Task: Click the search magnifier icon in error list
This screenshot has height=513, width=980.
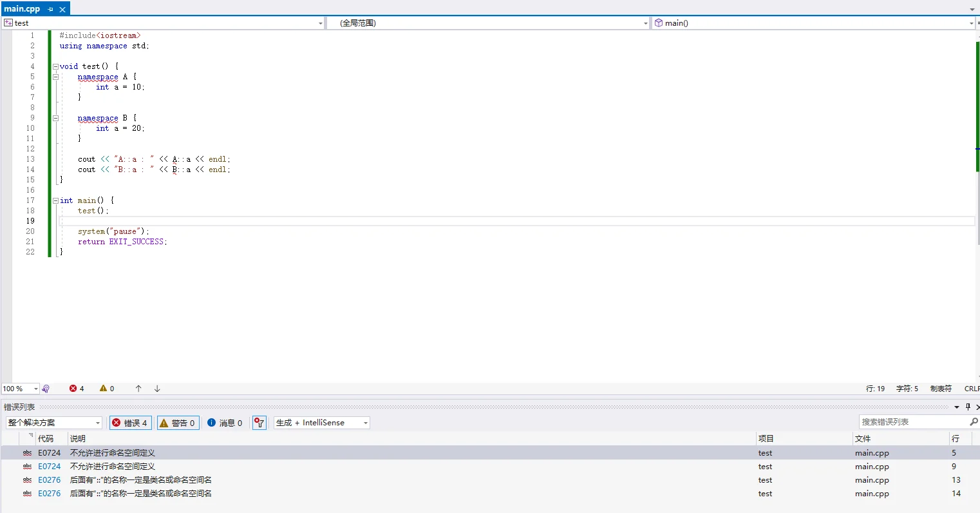Action: [974, 421]
